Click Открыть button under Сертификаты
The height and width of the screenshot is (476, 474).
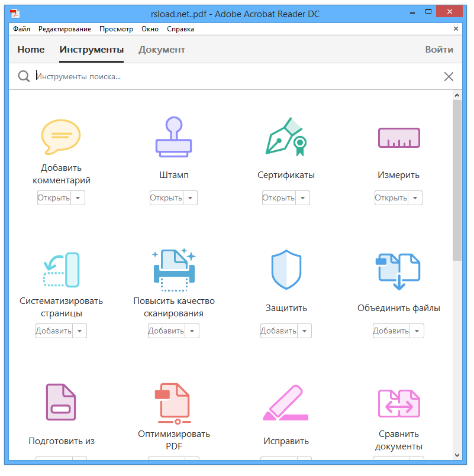pos(279,198)
